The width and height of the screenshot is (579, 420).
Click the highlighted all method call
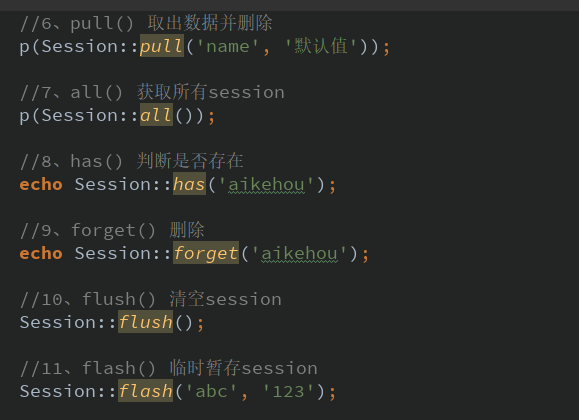tap(156, 115)
